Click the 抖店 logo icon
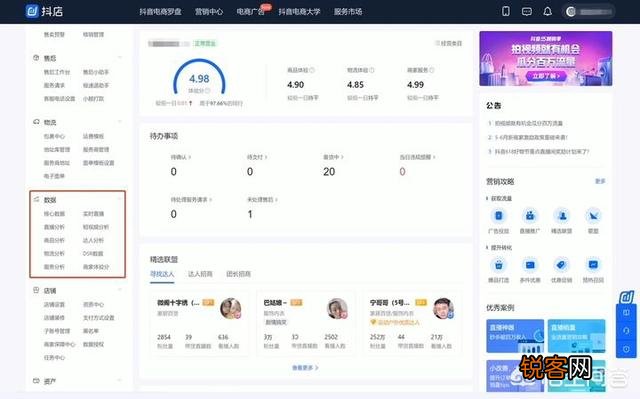 [x=32, y=11]
